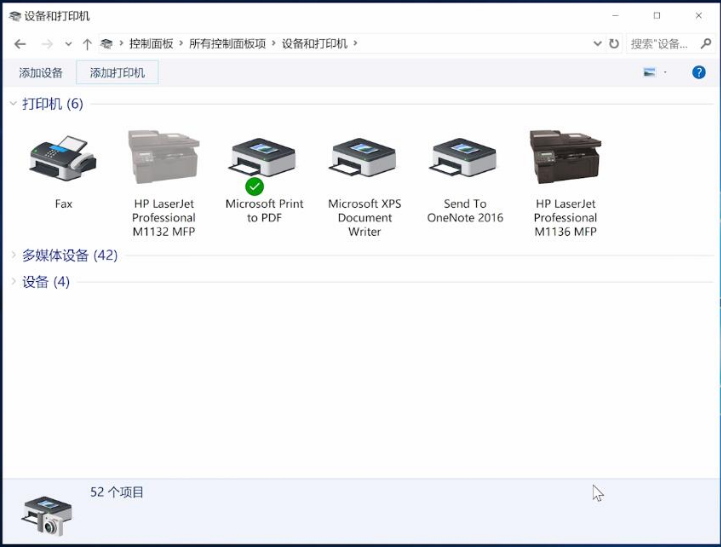
Task: Select Send To OneNote 2016 printer
Action: (x=464, y=158)
